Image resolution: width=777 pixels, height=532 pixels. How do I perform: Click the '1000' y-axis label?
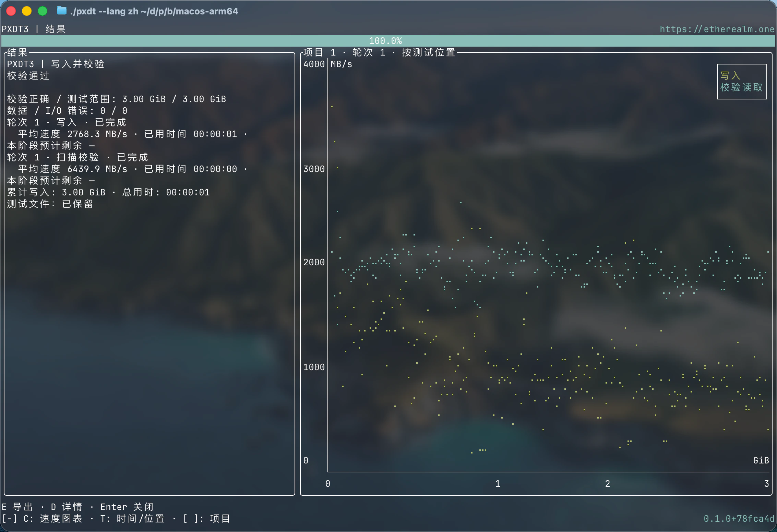coord(314,367)
